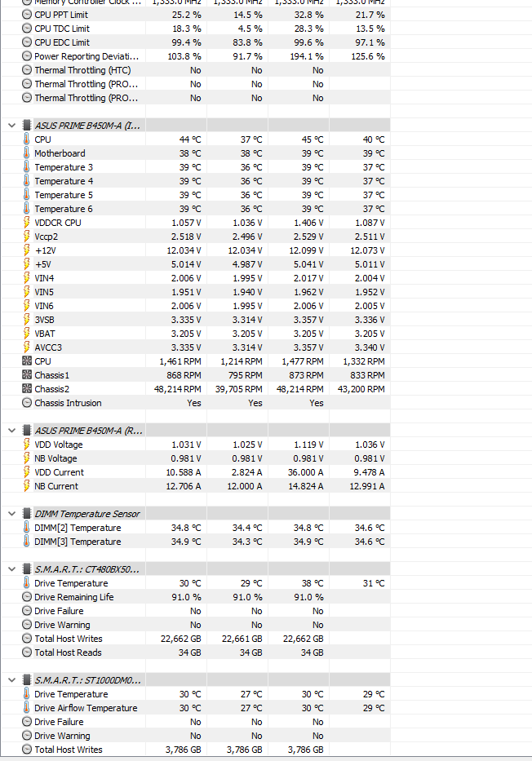Select the Temperature 4 sensor row

(195, 181)
